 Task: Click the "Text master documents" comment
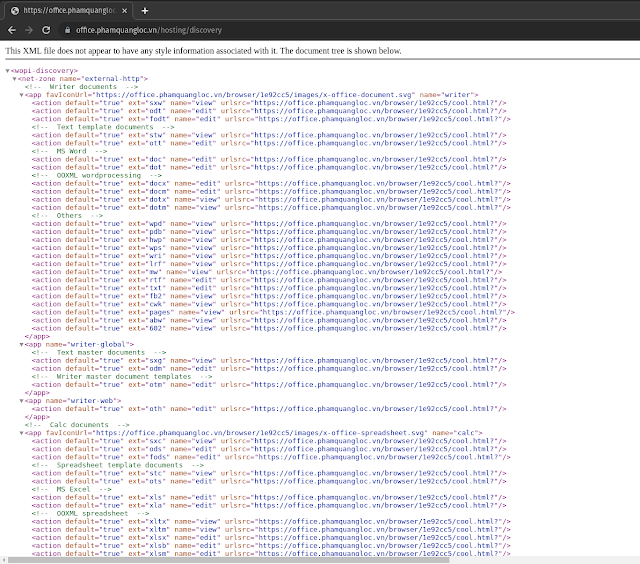click(x=99, y=353)
